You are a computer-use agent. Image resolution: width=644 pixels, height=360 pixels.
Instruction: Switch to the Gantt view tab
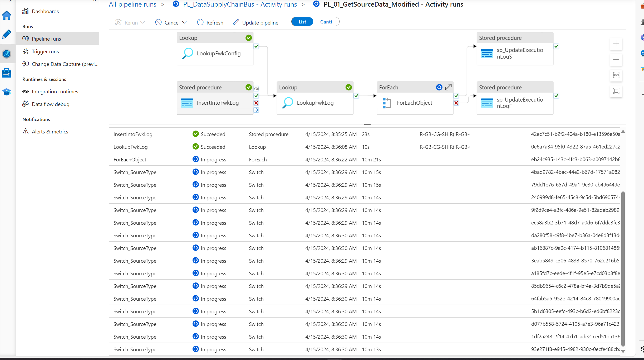(326, 22)
